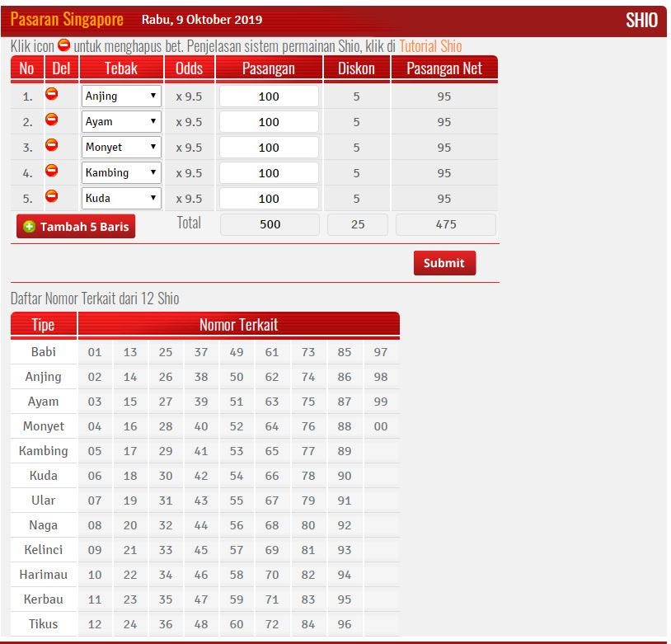Open the Anjing shio dropdown in row 1
671x644 pixels.
pos(121,96)
